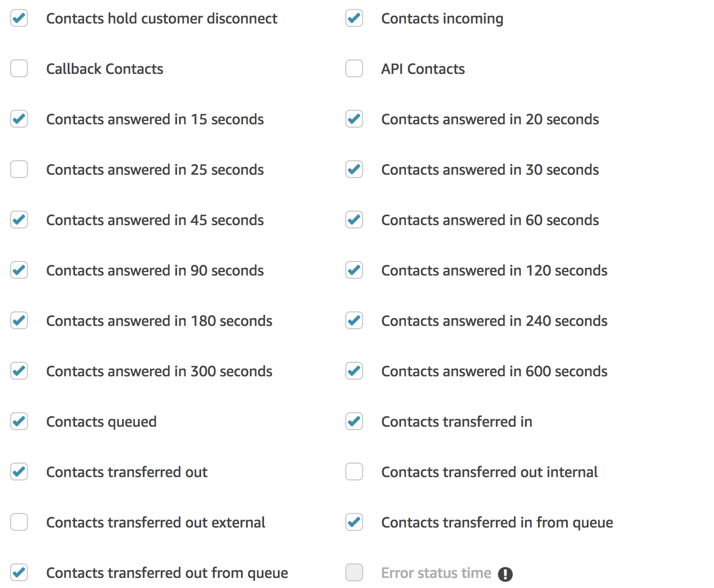Tick Contacts transferred out external
714x588 pixels.
19,522
